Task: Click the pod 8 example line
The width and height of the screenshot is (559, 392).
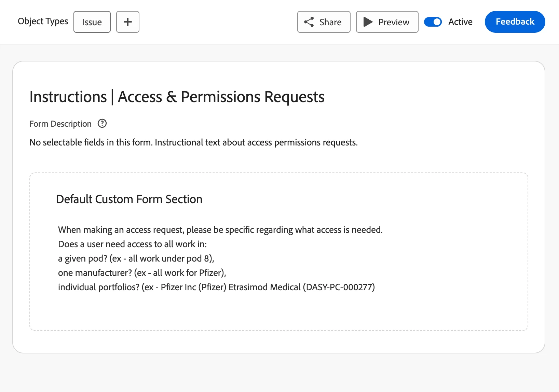Action: pos(136,258)
